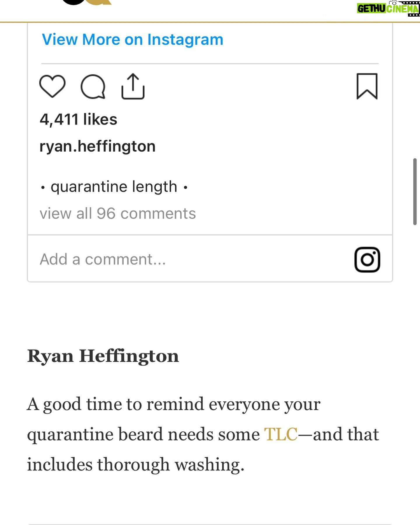
Task: Click the 4,411 likes count
Action: (78, 120)
